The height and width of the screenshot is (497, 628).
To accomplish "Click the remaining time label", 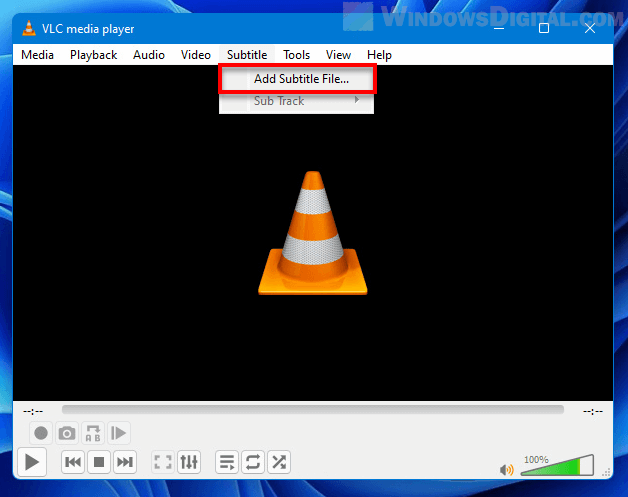I will coord(593,411).
